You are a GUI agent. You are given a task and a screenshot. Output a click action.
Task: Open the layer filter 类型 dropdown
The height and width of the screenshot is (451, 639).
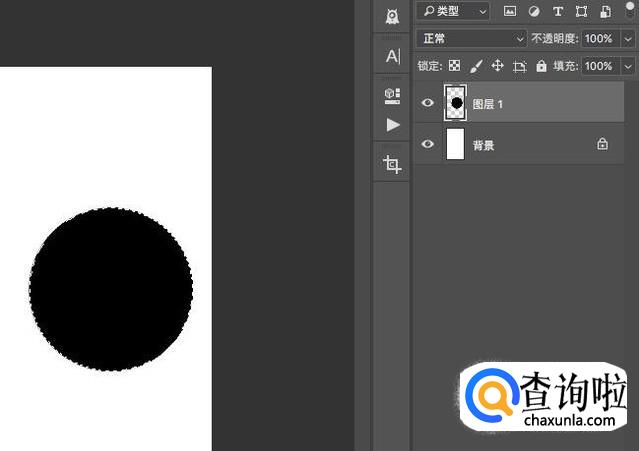(x=454, y=11)
